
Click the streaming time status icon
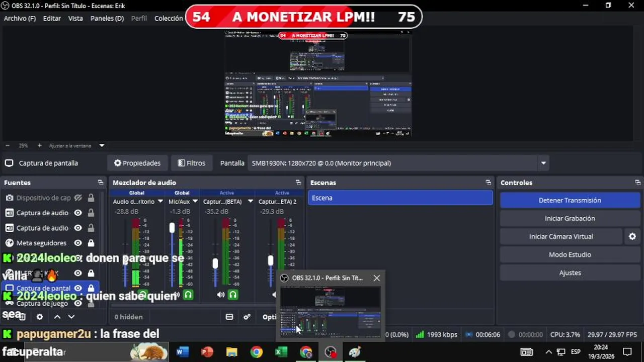tap(469, 334)
